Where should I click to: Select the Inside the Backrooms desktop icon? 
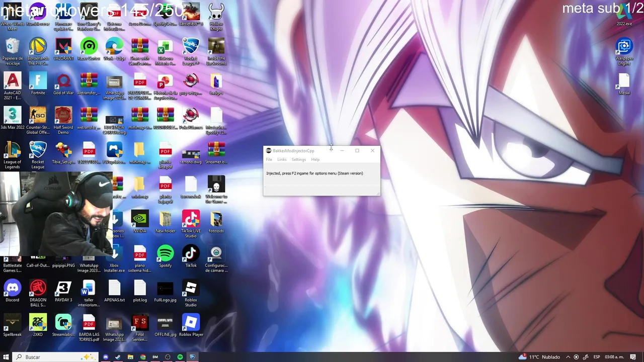point(216,51)
